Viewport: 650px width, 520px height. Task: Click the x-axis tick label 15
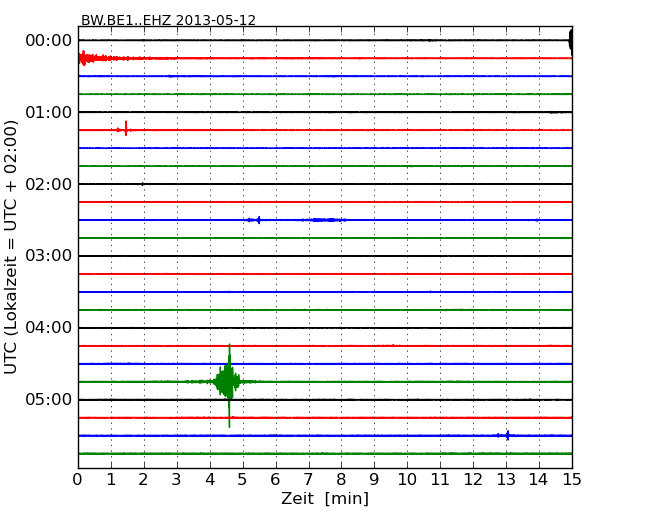pos(572,480)
